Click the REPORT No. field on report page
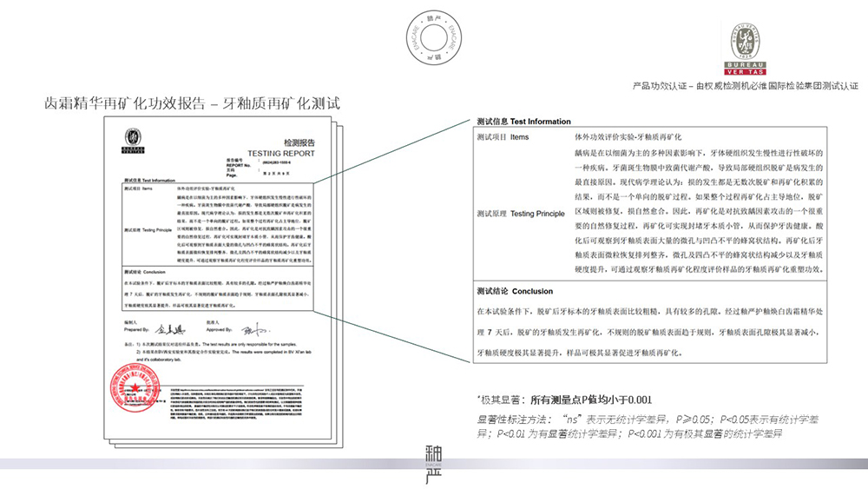Screen dimensions: 868x489 (258, 162)
